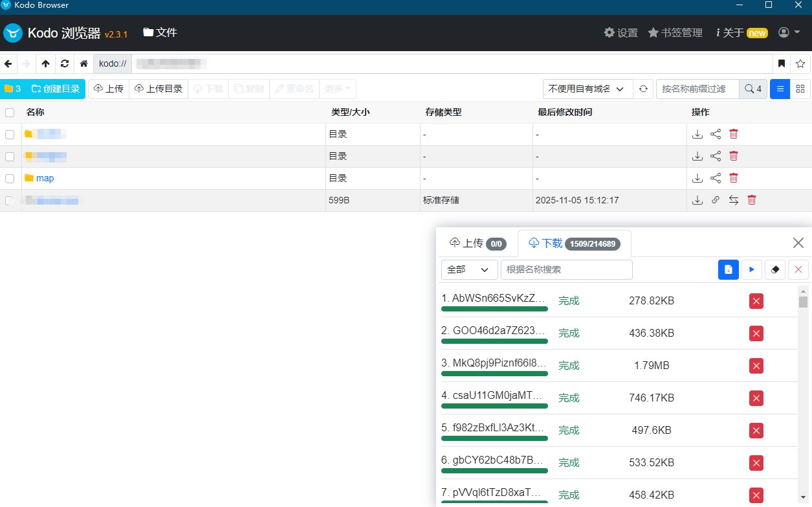Focus the kodo:// address bar
Viewport: 812px width, 507px height.
(452, 63)
